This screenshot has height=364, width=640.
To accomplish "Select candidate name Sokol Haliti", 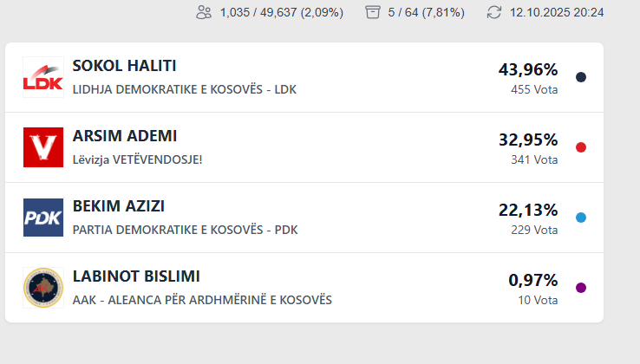I will coord(124,66).
